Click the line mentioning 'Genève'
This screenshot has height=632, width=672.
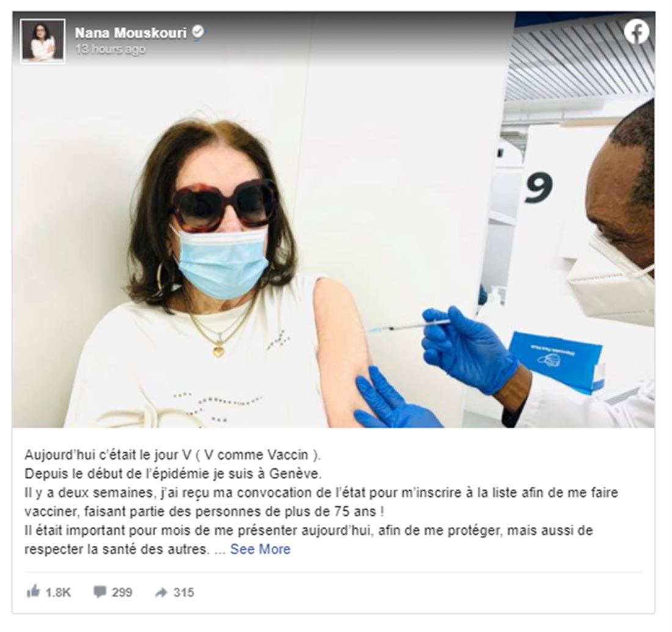click(x=173, y=474)
